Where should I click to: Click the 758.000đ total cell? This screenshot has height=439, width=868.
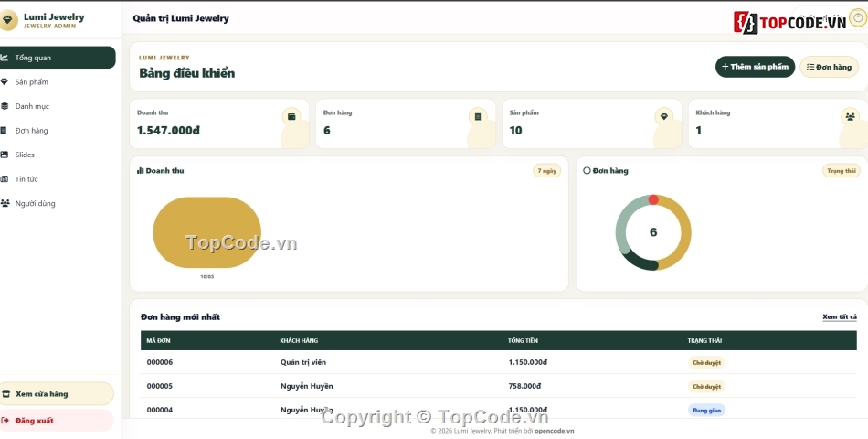point(524,386)
